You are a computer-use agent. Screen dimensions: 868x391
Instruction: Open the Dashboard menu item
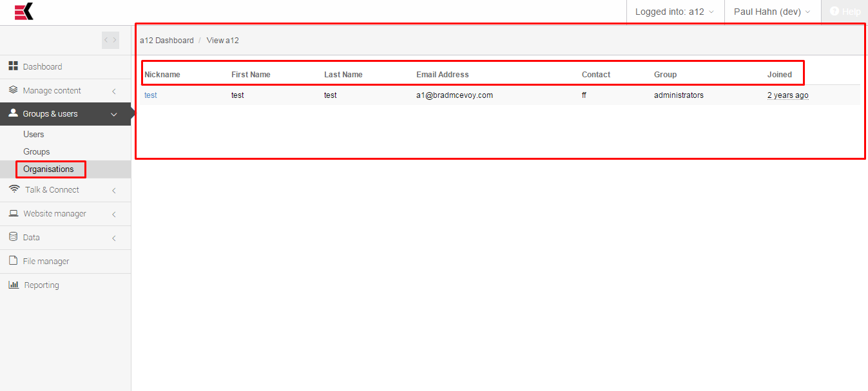click(x=65, y=66)
